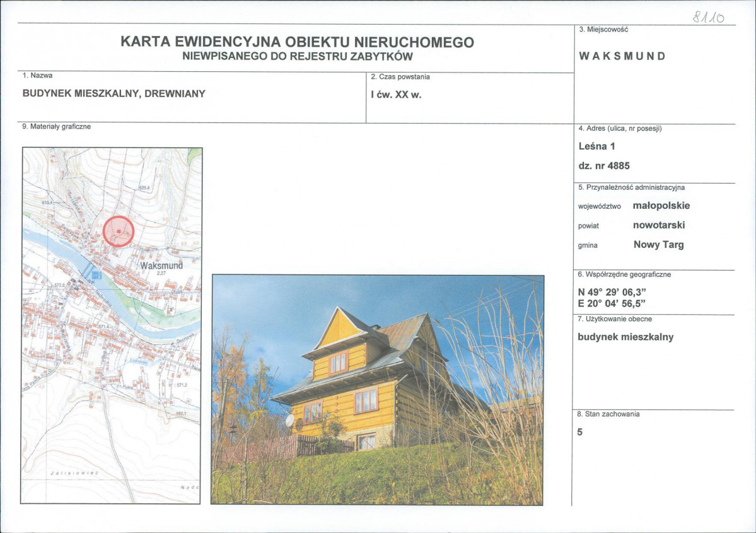The width and height of the screenshot is (756, 533).
Task: Click the label '7. Użytkowanie obecne'
Action: (615, 319)
